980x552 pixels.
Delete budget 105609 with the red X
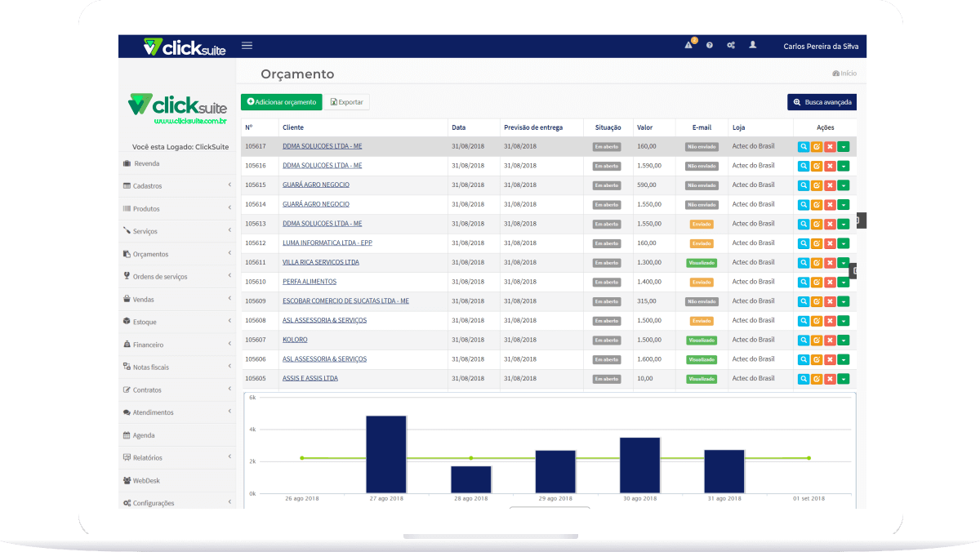[830, 301]
